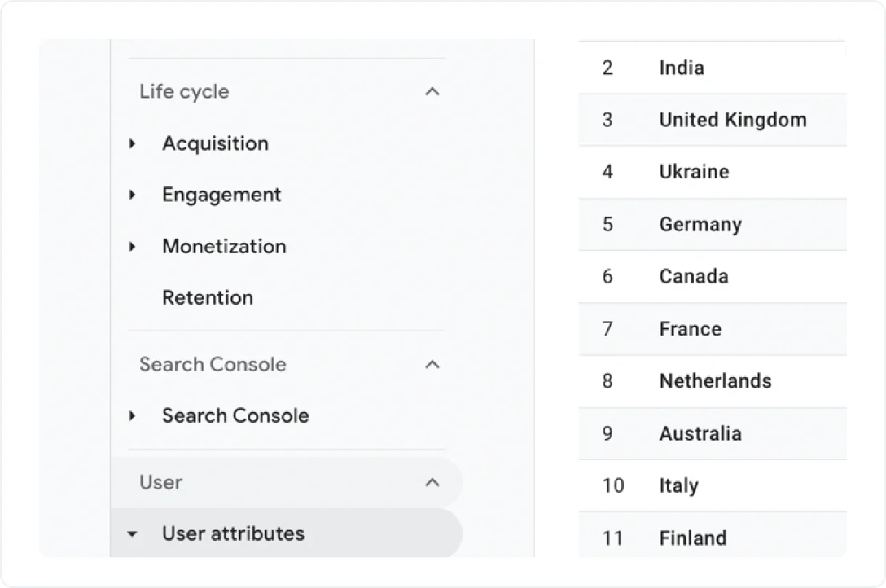Select India in the country list
Image resolution: width=886 pixels, height=588 pixels.
[x=681, y=68]
